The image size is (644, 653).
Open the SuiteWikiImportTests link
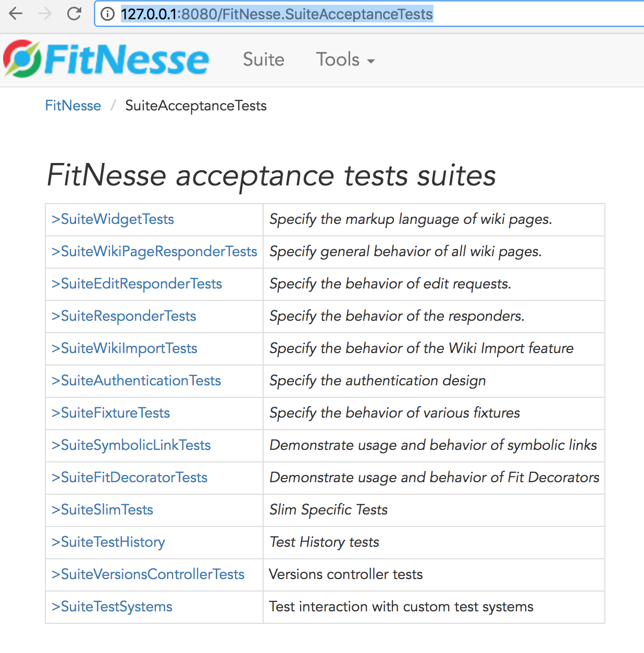124,348
